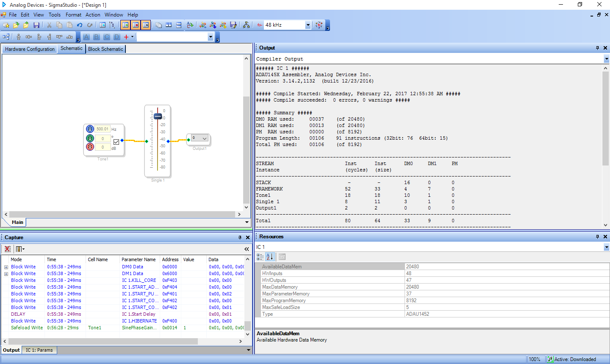Clear the Capture list with red X icon
Viewport: 610px width, 364px height.
click(8, 249)
